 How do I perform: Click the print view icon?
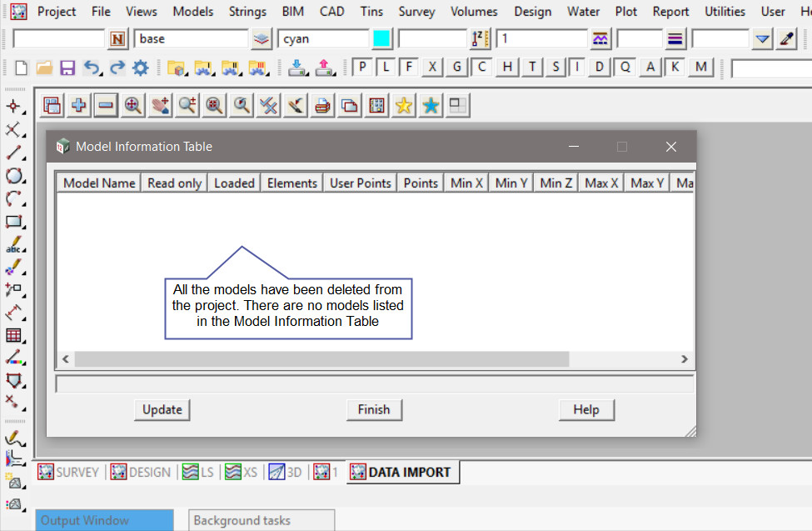click(x=322, y=106)
